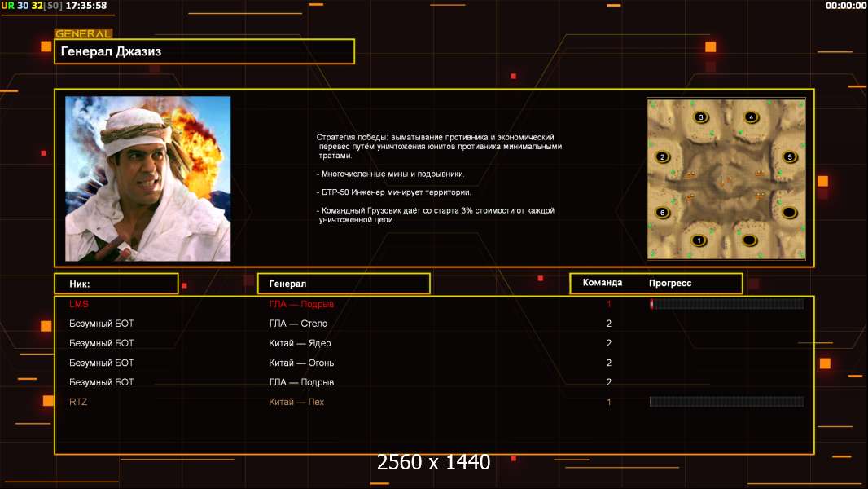This screenshot has height=489, width=868.
Task: Choose start position 4 on the minimap
Action: point(751,117)
